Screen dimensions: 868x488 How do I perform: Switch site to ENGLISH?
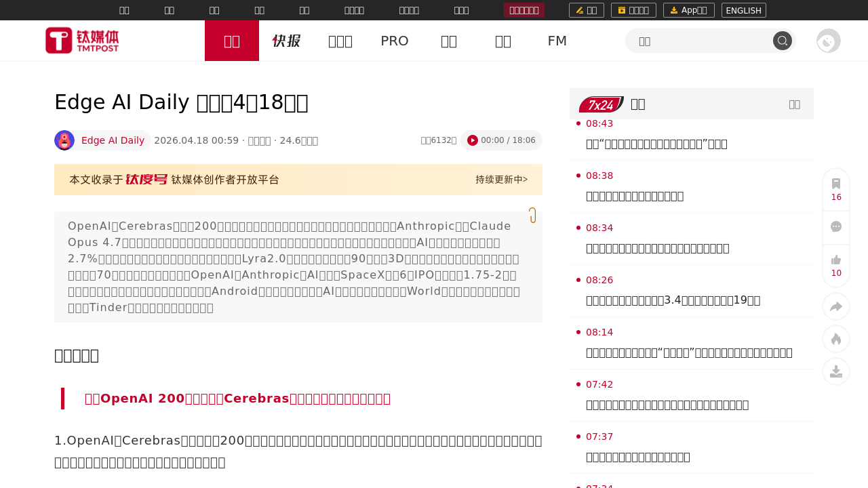point(743,10)
